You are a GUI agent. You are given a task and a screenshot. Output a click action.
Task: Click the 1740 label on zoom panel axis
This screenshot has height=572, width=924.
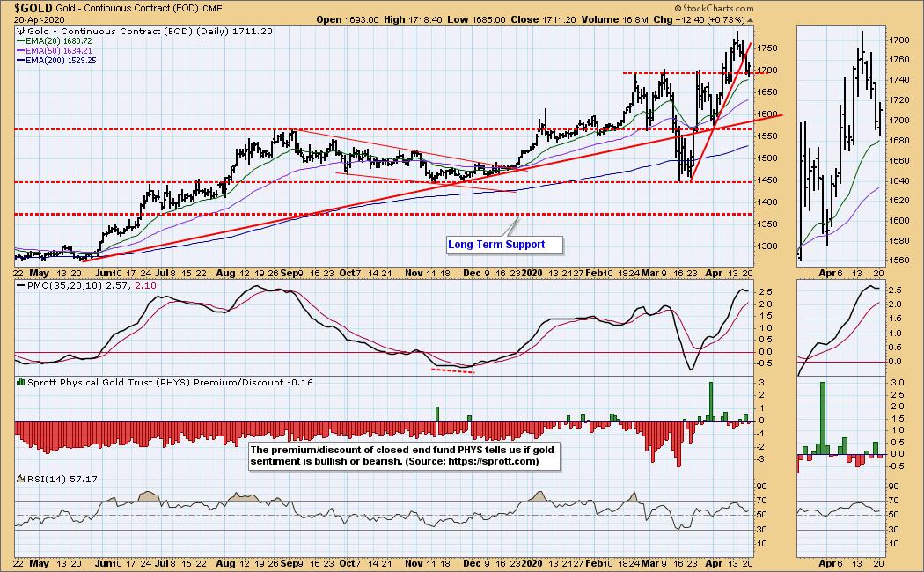[x=898, y=80]
